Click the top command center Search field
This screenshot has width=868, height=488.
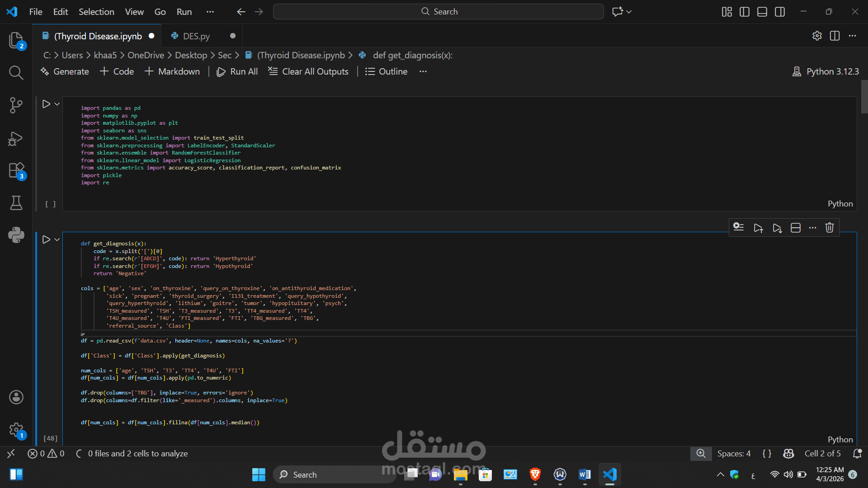(438, 12)
